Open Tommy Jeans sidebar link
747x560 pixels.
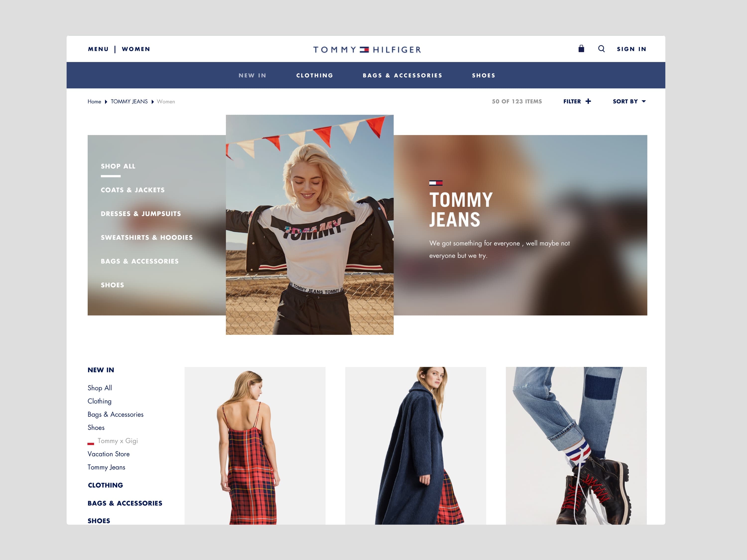106,467
